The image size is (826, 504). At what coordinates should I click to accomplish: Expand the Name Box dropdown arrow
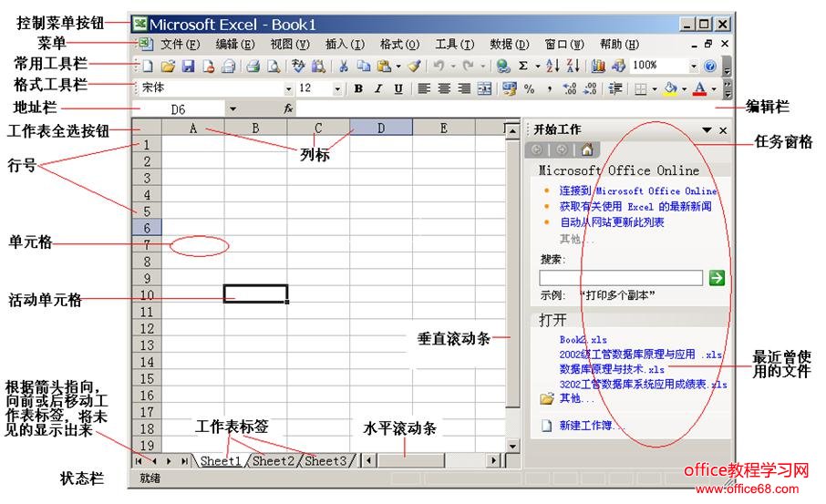coord(232,109)
